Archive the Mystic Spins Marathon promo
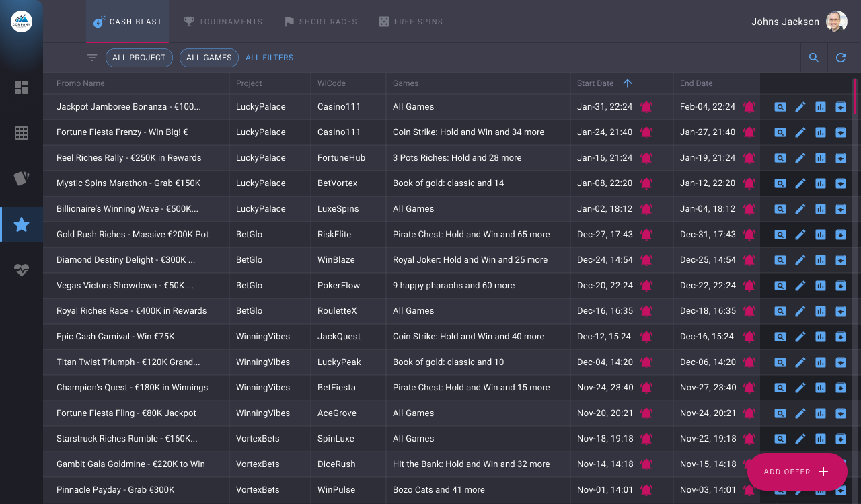The image size is (861, 504). (x=841, y=183)
